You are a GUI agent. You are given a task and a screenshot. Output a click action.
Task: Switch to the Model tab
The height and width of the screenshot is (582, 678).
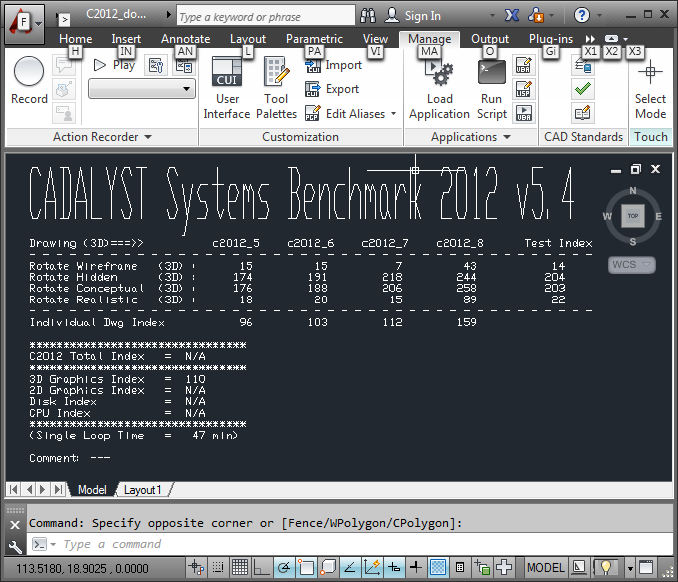tap(92, 490)
